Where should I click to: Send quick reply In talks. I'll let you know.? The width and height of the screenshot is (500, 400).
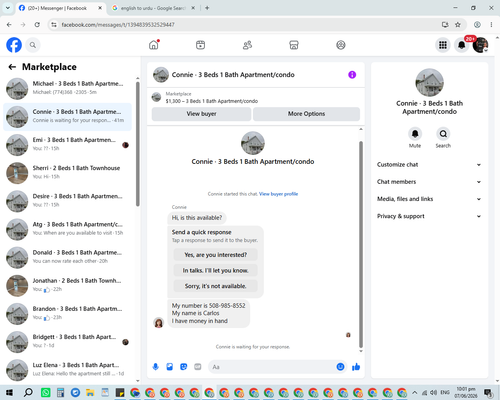point(216,270)
